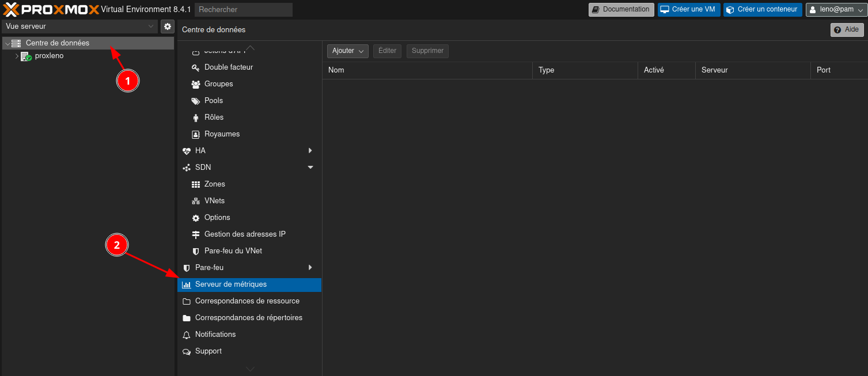This screenshot has height=376, width=868.
Task: Open Zones grid icon
Action: (195, 184)
